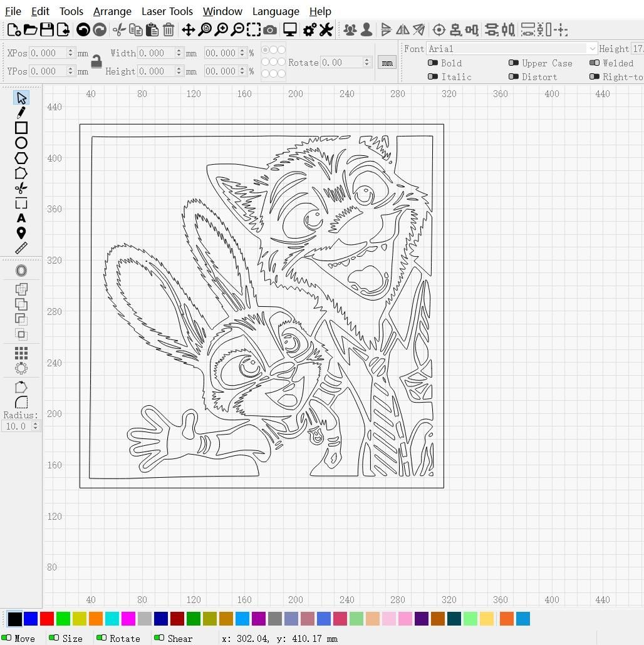Undo the last action
644x645 pixels.
coord(83,29)
